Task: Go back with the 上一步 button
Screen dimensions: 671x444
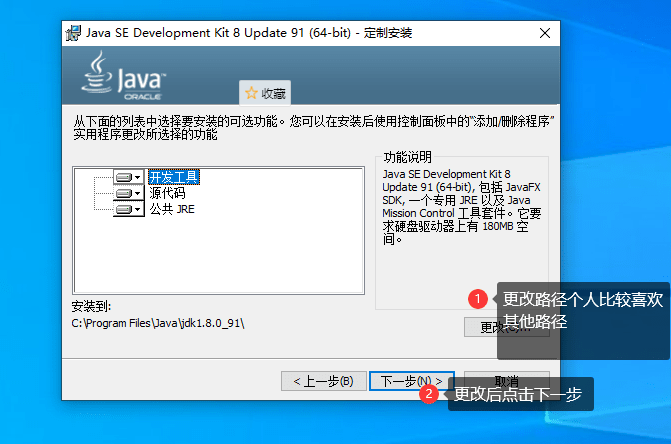Action: click(322, 381)
